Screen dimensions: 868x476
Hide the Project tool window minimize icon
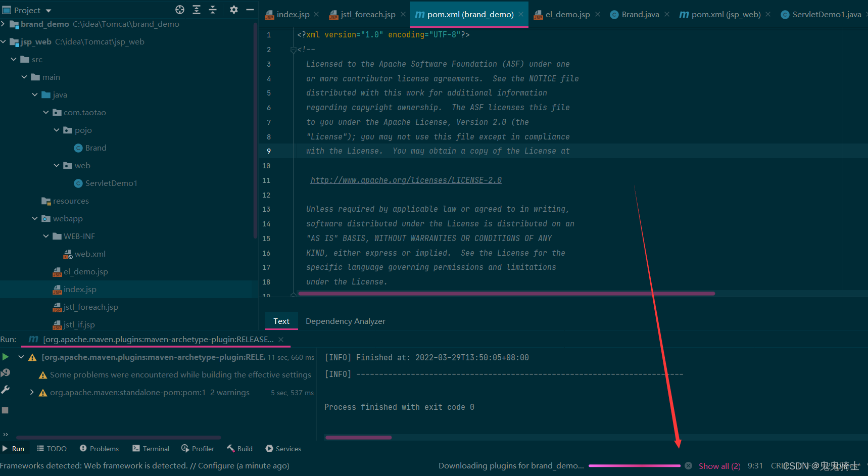tap(250, 10)
